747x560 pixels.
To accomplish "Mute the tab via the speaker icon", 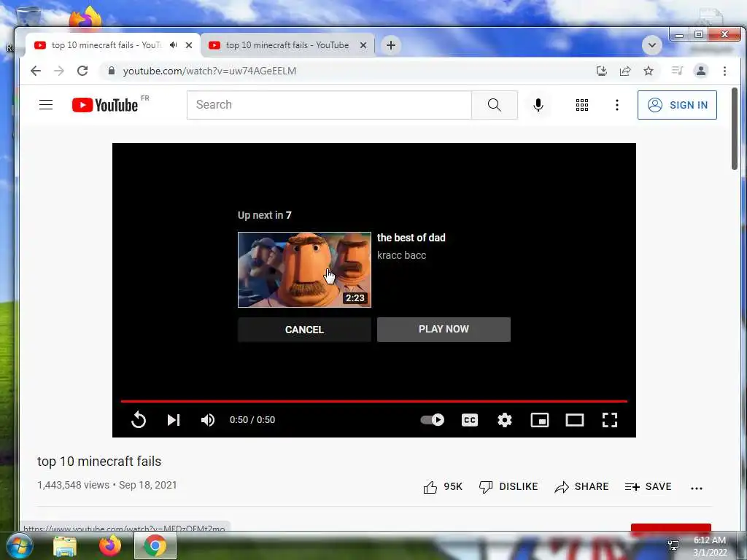I will pos(174,44).
